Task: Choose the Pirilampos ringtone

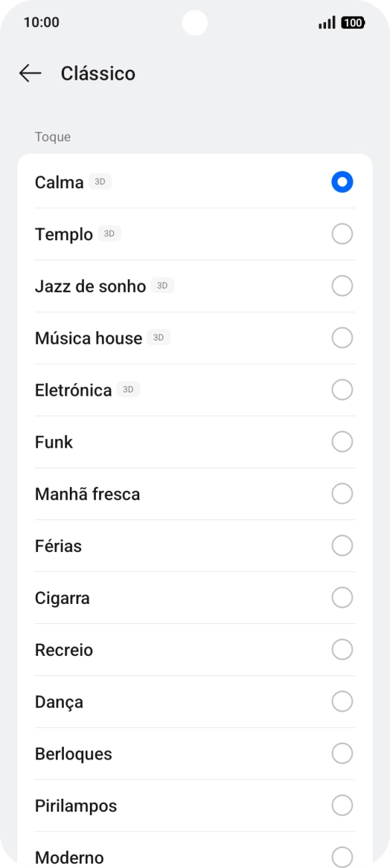Action: point(342,805)
